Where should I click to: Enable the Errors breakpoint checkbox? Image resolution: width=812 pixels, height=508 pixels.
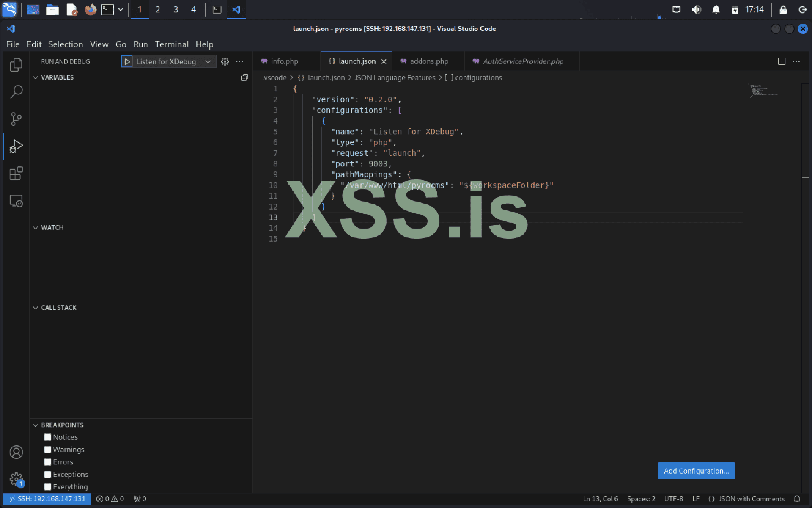[x=48, y=462]
